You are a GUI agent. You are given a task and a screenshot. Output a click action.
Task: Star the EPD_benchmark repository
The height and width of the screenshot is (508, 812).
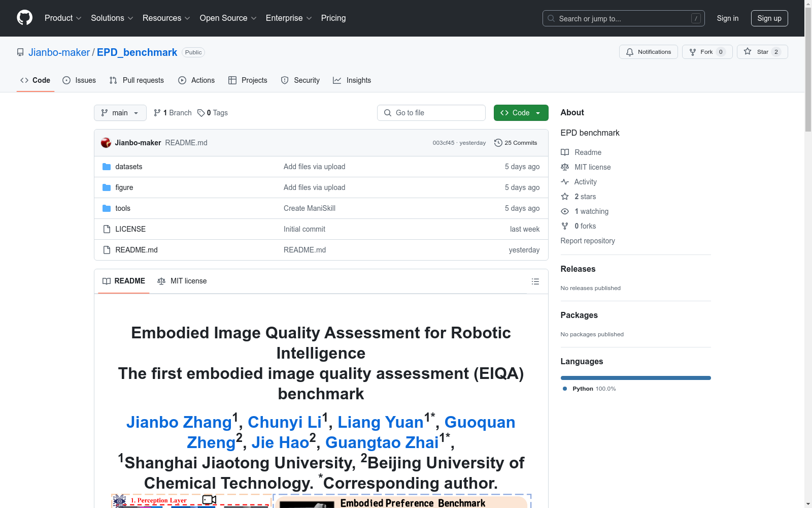pos(762,52)
